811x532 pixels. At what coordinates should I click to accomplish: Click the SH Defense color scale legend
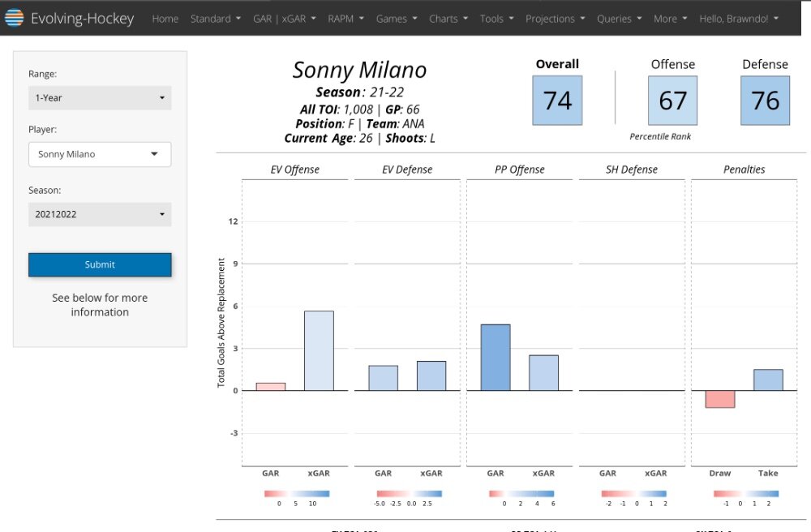pos(633,494)
